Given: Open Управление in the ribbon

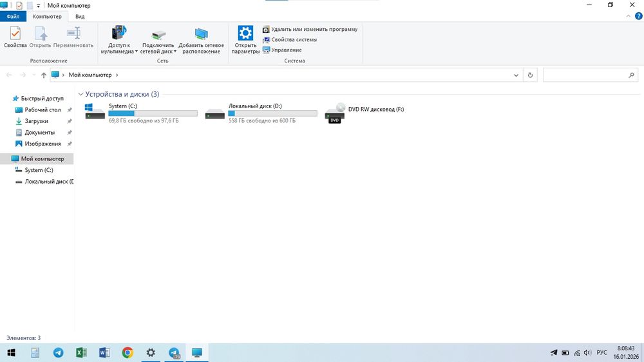Looking at the screenshot, I should (x=282, y=50).
